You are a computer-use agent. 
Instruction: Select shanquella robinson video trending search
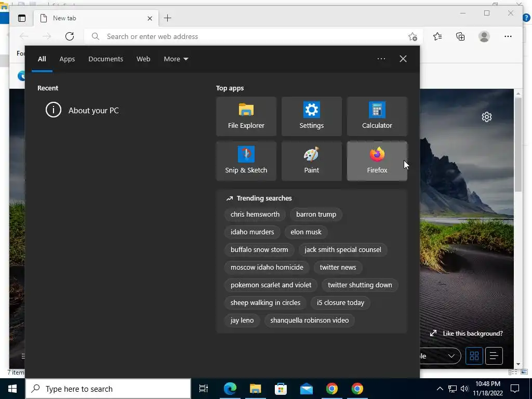pos(310,320)
